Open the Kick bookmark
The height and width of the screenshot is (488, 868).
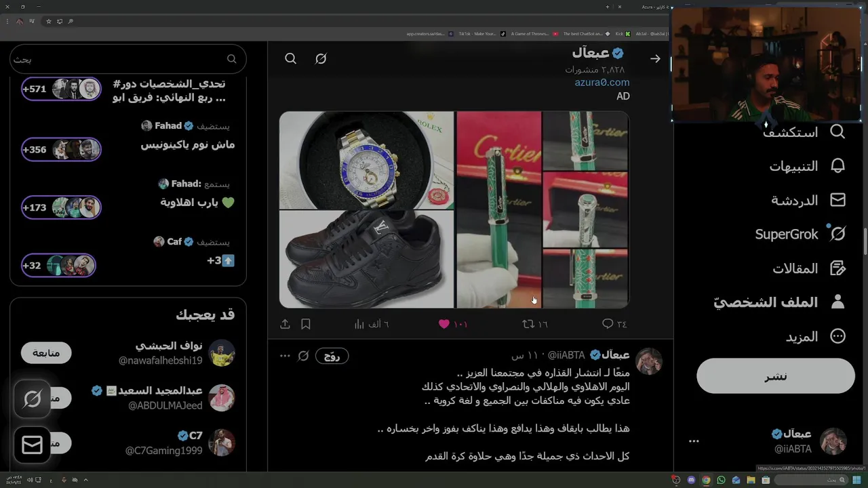click(623, 34)
